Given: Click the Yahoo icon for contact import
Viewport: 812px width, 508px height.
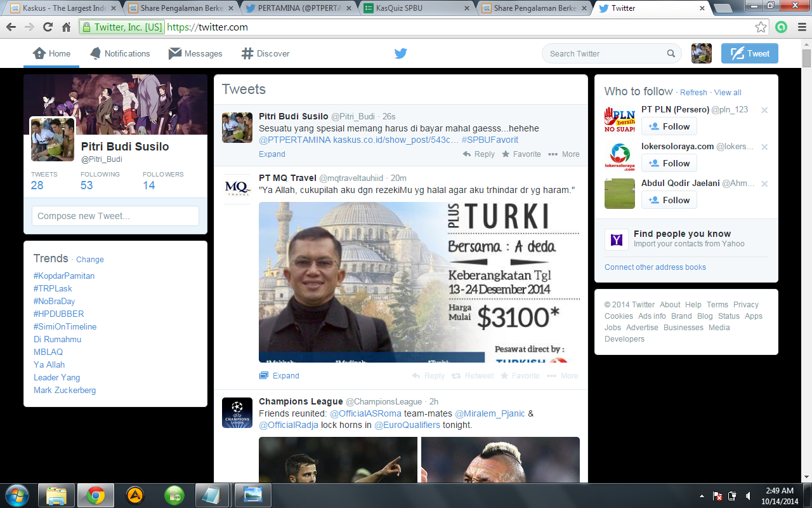Looking at the screenshot, I should (617, 239).
